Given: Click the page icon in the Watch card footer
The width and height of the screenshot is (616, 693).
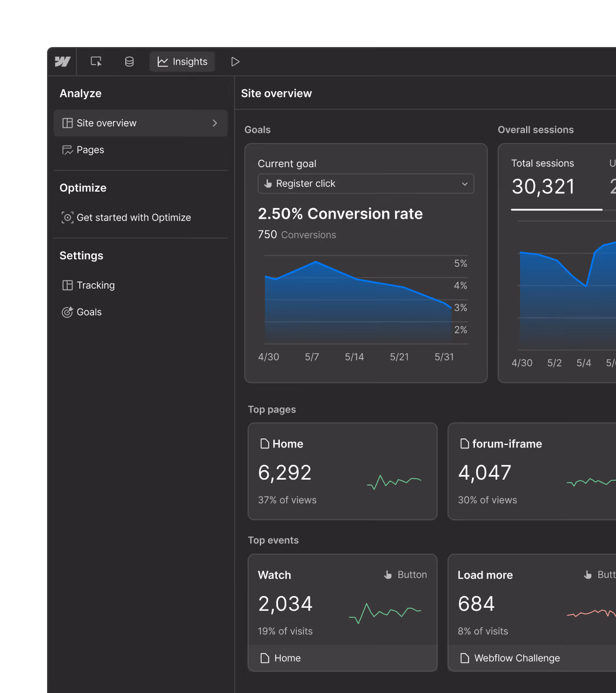Looking at the screenshot, I should click(265, 658).
